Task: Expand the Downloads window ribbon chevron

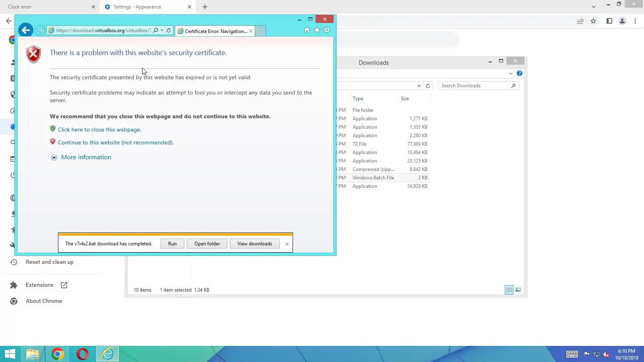Action: coord(511,74)
